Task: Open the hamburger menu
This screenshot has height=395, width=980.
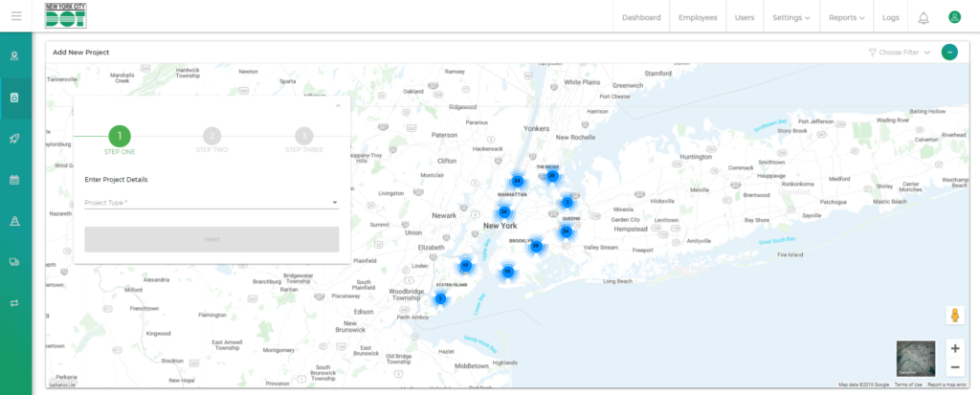Action: [15, 16]
